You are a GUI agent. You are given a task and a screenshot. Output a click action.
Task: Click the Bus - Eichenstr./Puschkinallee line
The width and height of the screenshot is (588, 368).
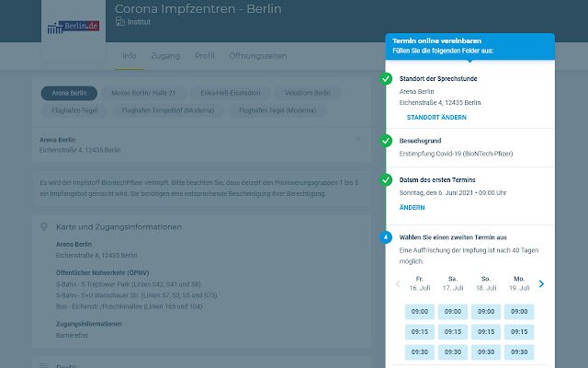(x=129, y=306)
